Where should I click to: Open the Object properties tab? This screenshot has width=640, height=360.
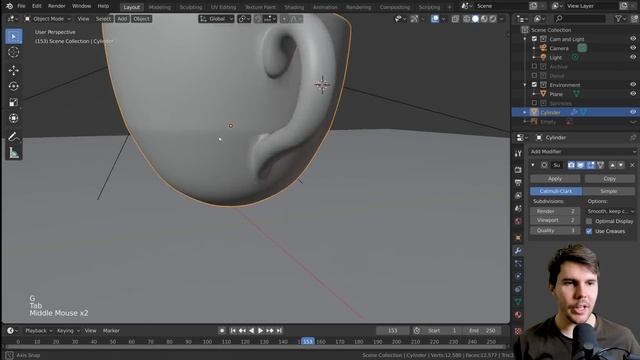click(518, 238)
